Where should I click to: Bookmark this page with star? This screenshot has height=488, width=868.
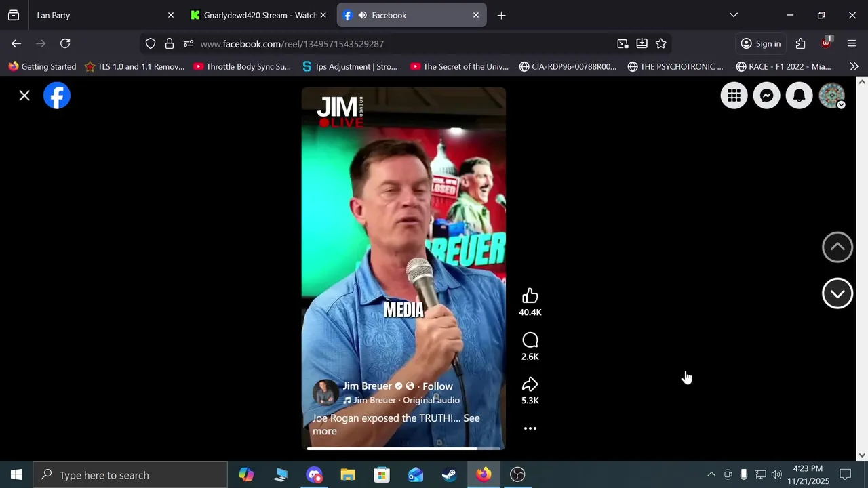point(661,43)
